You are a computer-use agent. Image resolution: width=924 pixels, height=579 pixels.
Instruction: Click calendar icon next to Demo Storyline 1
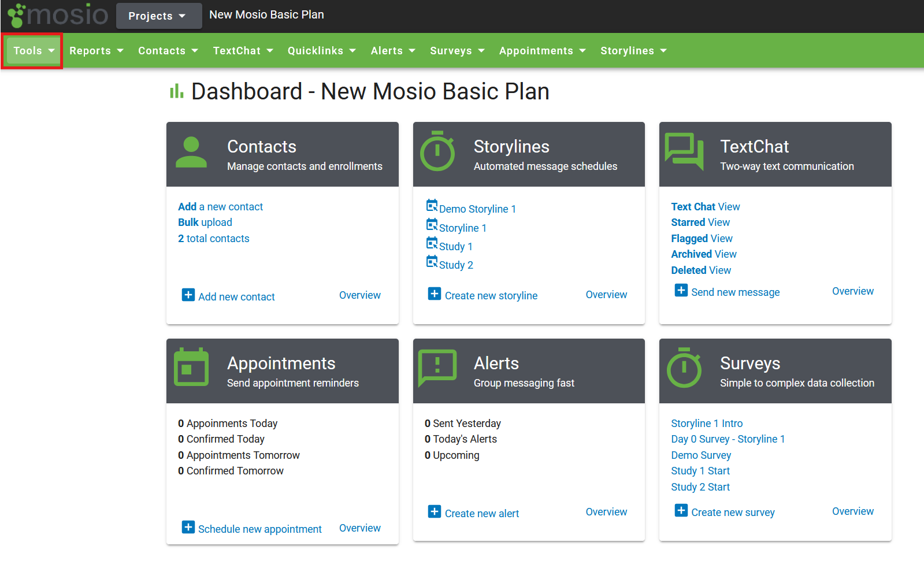coord(432,205)
